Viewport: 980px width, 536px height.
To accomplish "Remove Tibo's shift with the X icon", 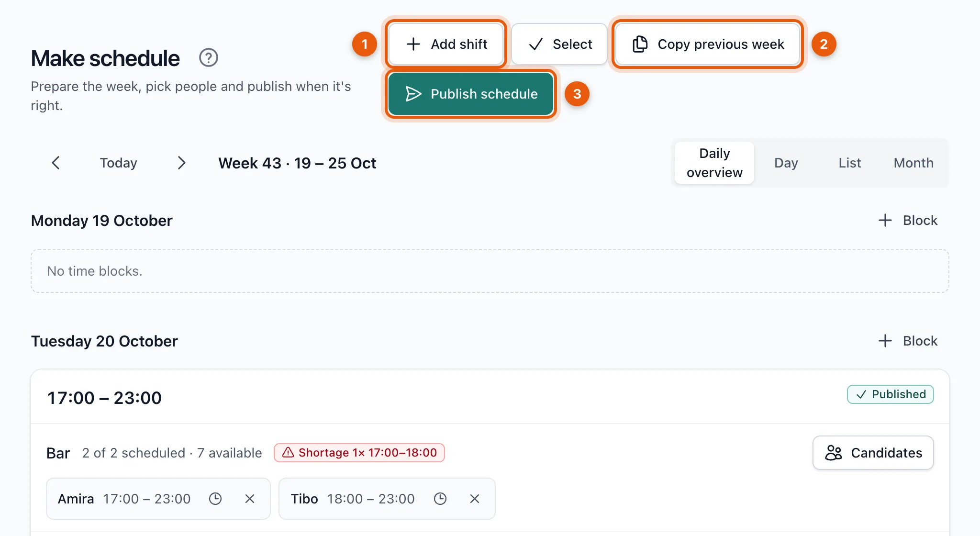I will coord(475,499).
